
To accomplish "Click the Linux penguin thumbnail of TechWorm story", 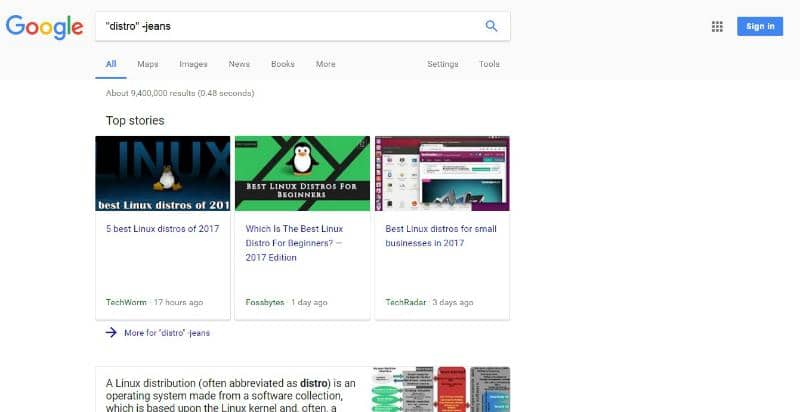I will [x=163, y=173].
